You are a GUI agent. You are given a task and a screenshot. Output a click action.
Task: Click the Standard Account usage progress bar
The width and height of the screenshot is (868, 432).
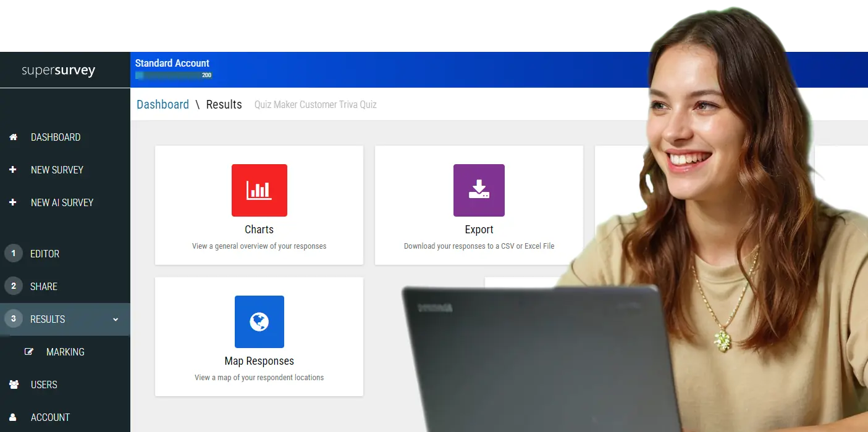[174, 75]
